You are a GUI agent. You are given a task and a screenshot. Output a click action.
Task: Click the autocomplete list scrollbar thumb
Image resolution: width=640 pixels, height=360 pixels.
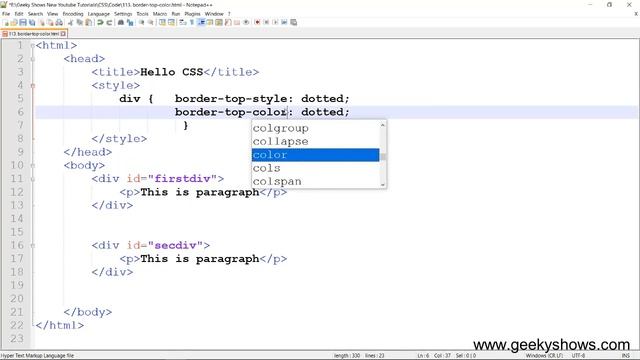(x=383, y=157)
